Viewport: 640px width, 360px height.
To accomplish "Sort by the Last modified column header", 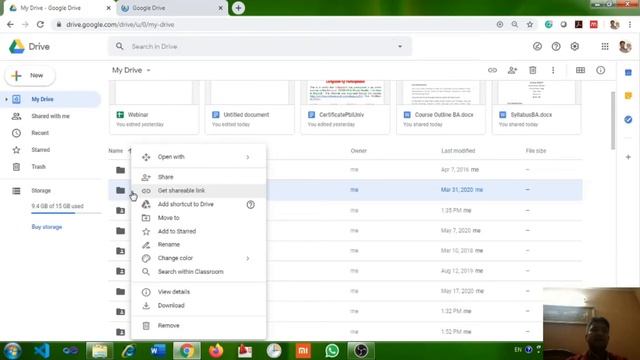I will click(x=458, y=151).
